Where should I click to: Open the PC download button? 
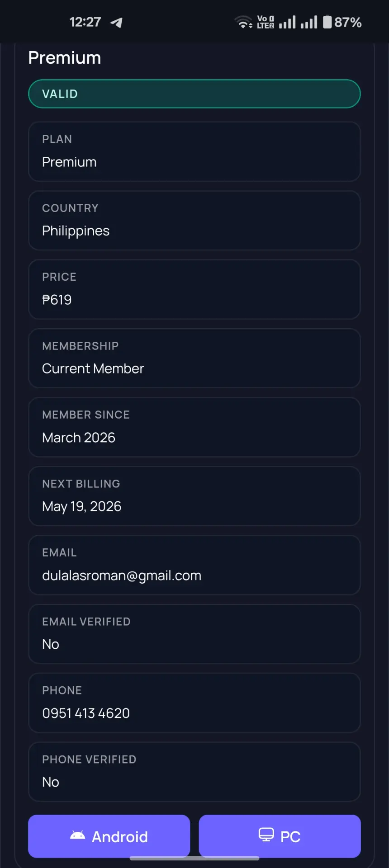point(280,836)
